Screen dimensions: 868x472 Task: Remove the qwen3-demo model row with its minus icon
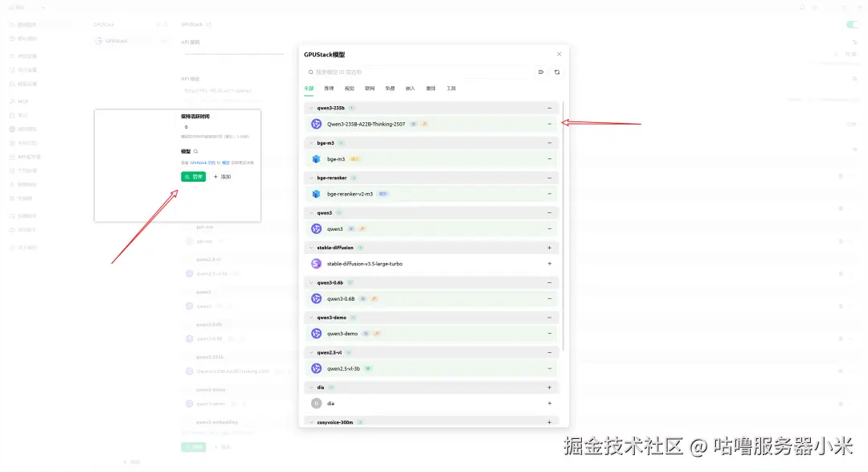(x=550, y=334)
